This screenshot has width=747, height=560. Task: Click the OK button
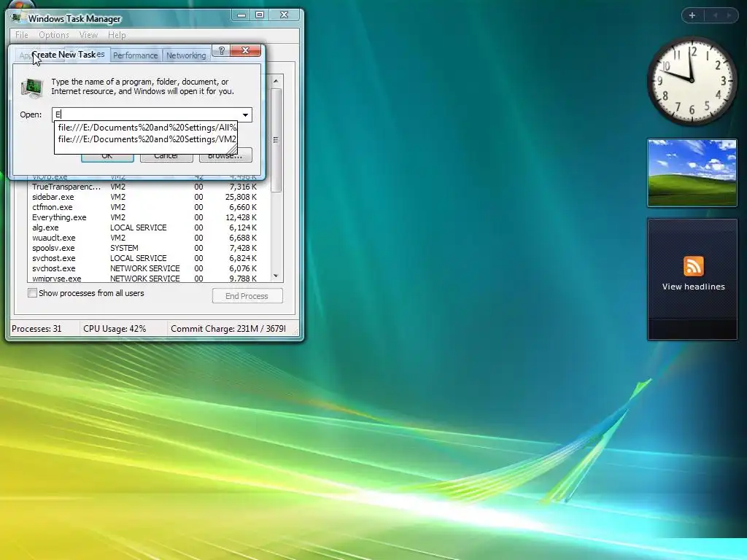[x=107, y=156]
